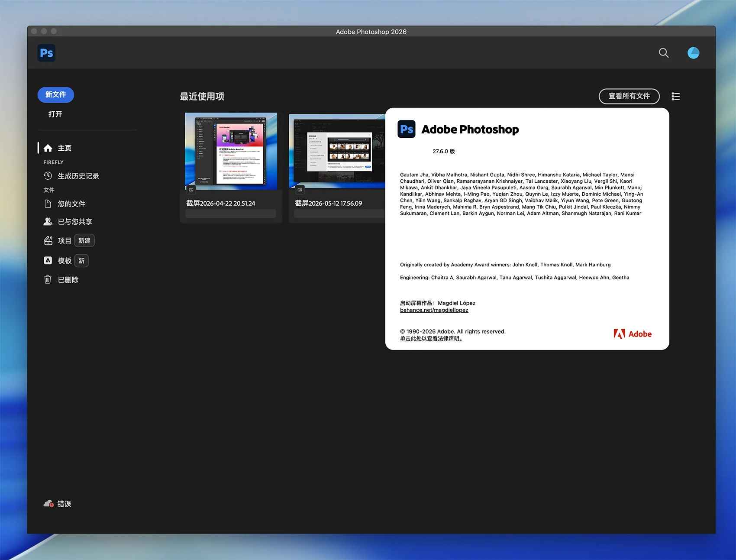
Task: Click the 新 badge next to 模板
Action: pyautogui.click(x=81, y=261)
